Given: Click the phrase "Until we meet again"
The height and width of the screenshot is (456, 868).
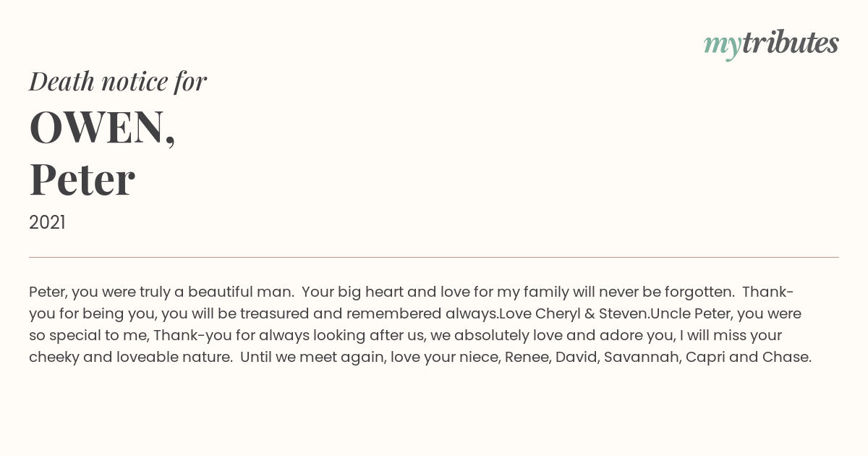Looking at the screenshot, I should pyautogui.click(x=312, y=358).
